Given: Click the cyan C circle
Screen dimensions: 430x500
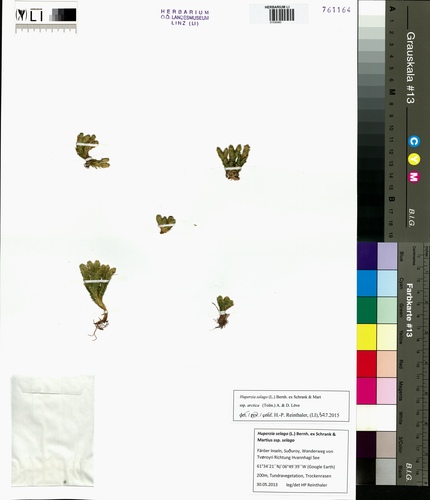Looking at the screenshot, I should (414, 142).
